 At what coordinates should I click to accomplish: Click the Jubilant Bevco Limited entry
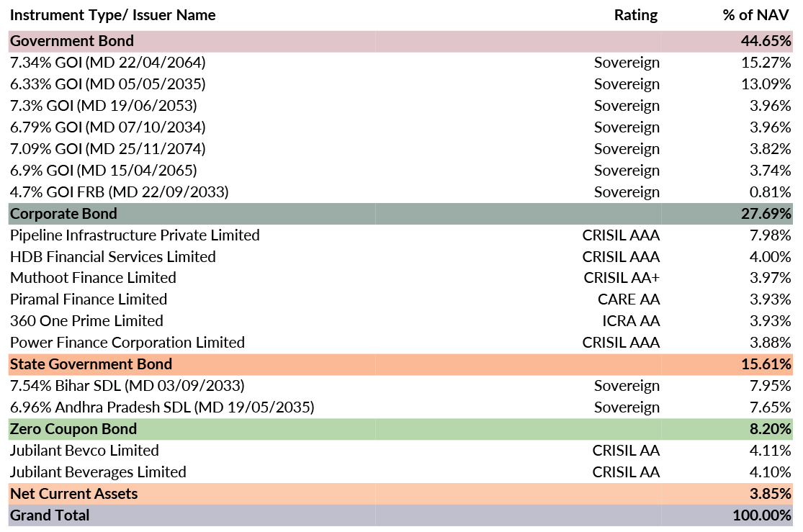tap(84, 451)
